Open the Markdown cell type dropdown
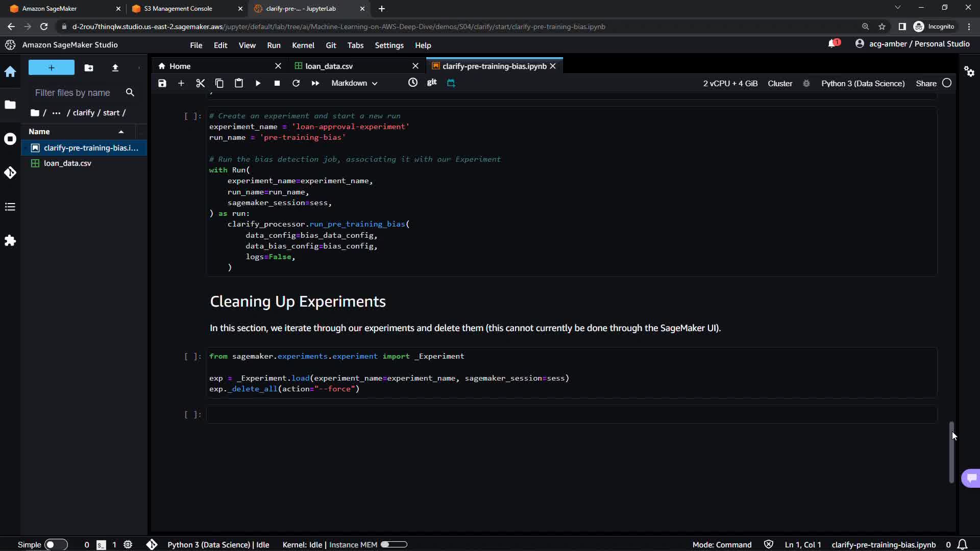 [x=354, y=83]
